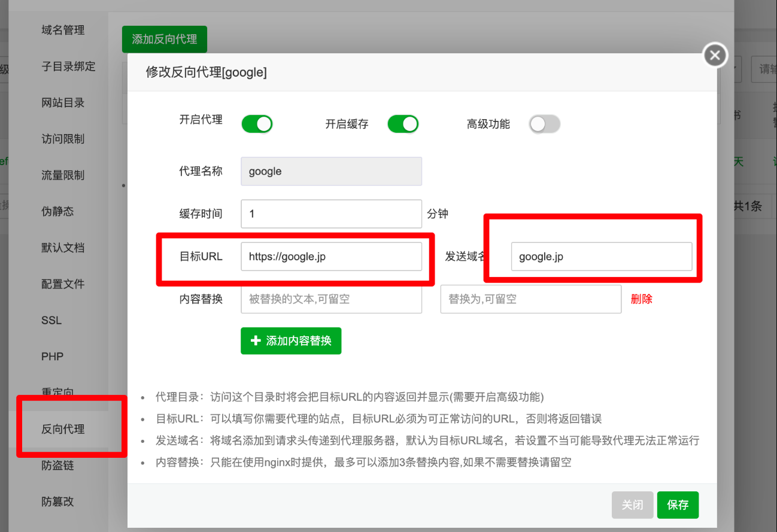The image size is (777, 532).
Task: Click the red 删除 link
Action: tap(641, 299)
